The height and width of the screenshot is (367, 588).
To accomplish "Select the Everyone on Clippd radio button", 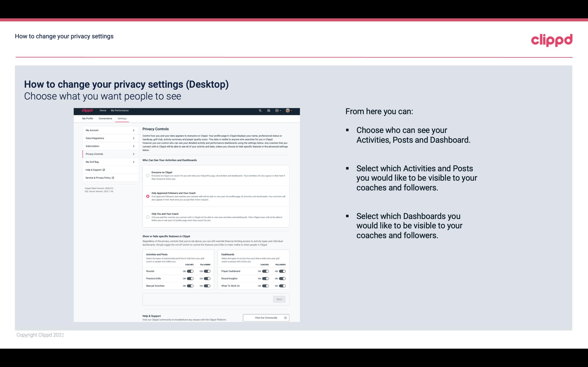I will (148, 175).
